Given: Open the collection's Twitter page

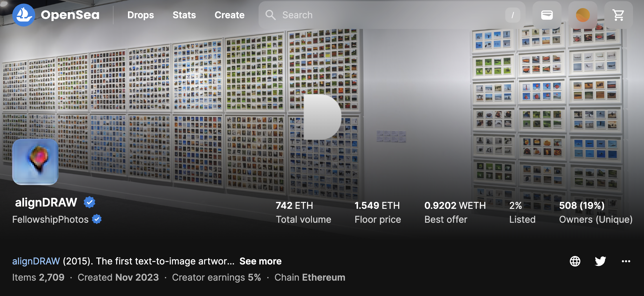Looking at the screenshot, I should (x=600, y=261).
